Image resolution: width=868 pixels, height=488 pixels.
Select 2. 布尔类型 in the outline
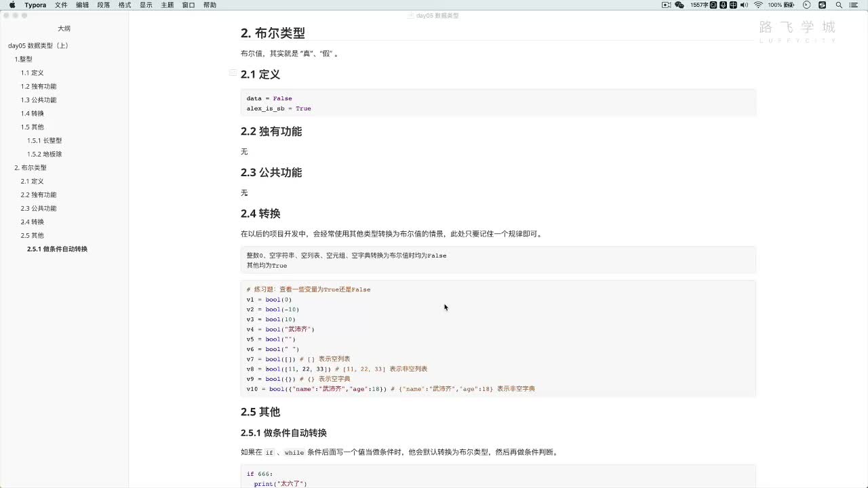[31, 167]
